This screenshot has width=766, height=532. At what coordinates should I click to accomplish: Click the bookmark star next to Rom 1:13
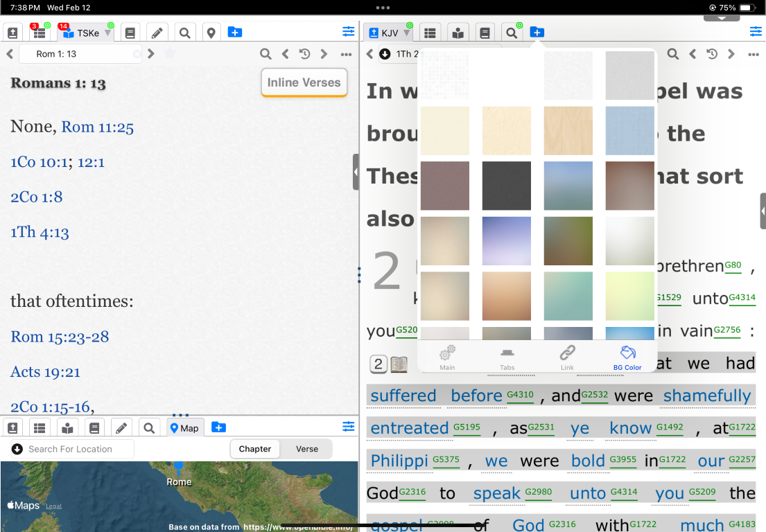click(x=170, y=54)
